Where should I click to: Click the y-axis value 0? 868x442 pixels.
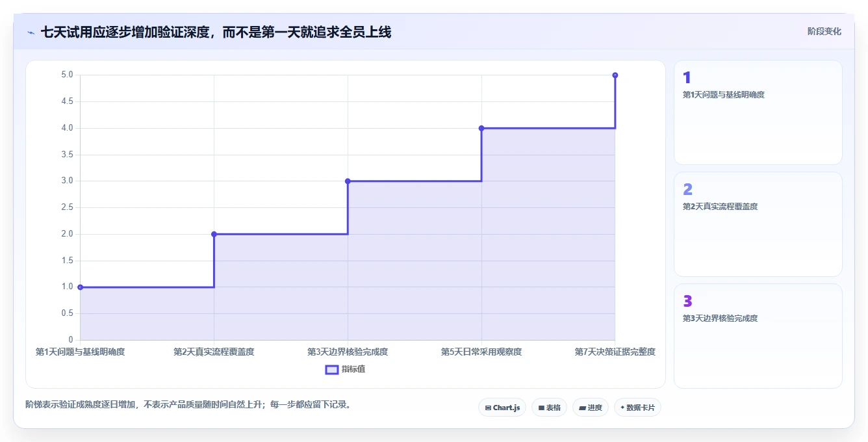(71, 340)
